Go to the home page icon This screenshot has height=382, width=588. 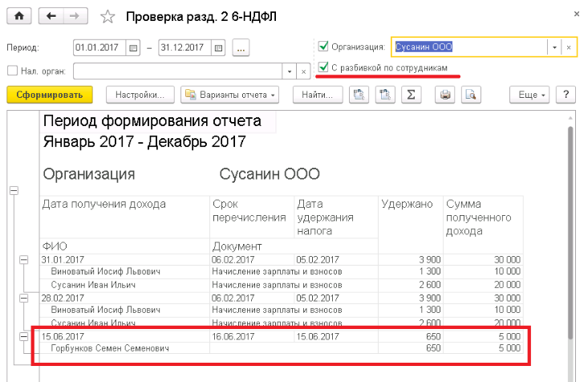tap(19, 16)
